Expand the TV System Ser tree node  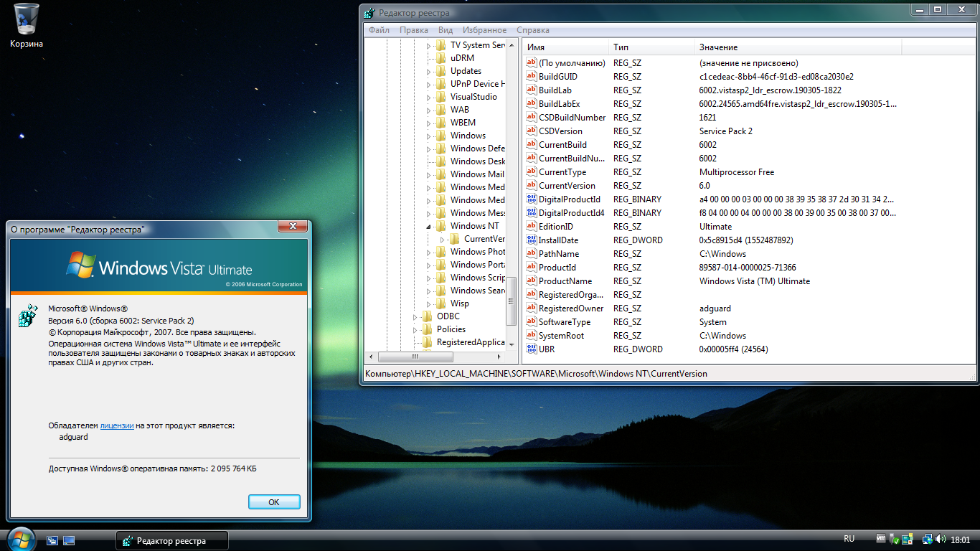429,45
